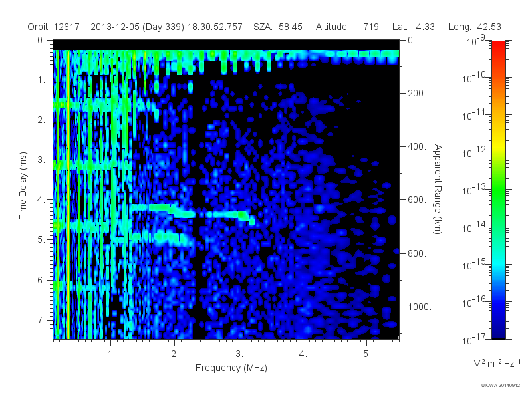
Task: Click the 10^-15 colorbar tick label
Action: point(475,264)
